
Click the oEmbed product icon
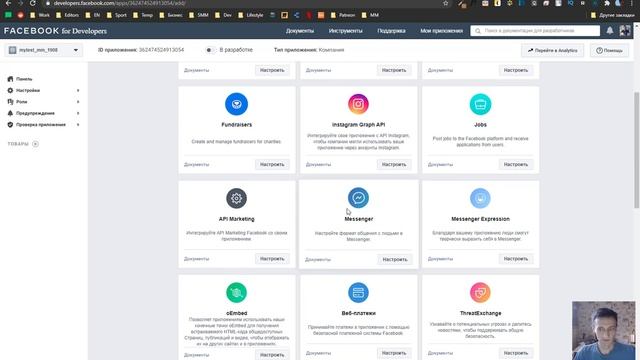pos(236,293)
